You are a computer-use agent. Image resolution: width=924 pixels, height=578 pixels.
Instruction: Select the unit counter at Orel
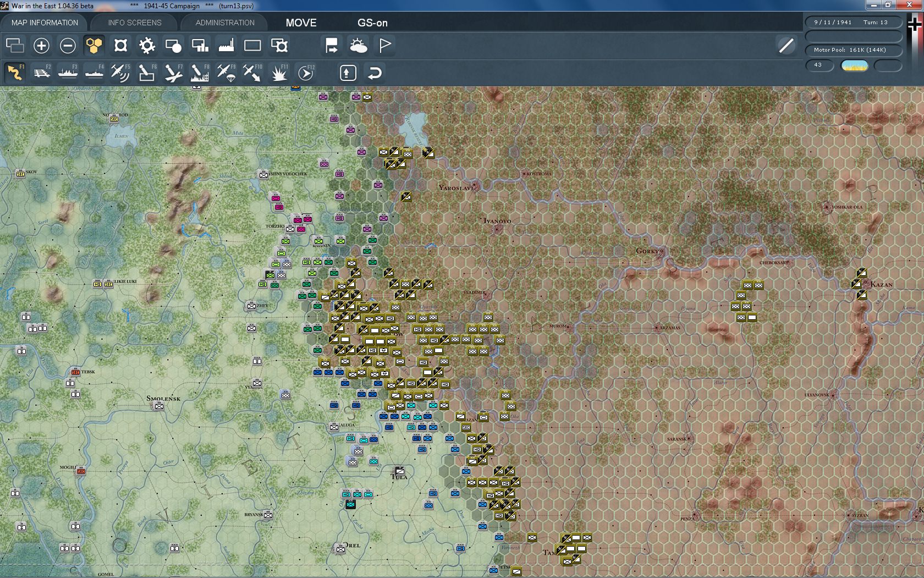[340, 549]
